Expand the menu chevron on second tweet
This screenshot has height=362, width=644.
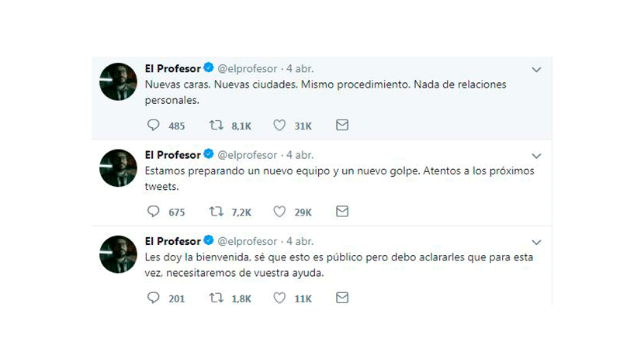pyautogui.click(x=536, y=156)
